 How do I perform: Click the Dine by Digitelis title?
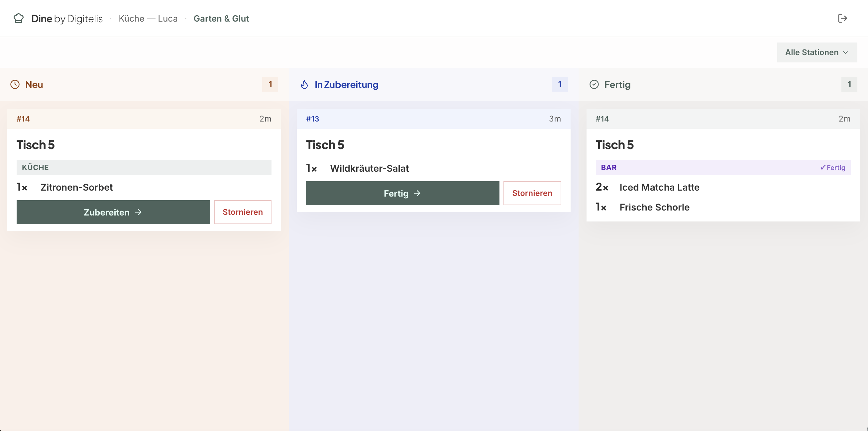pos(67,19)
